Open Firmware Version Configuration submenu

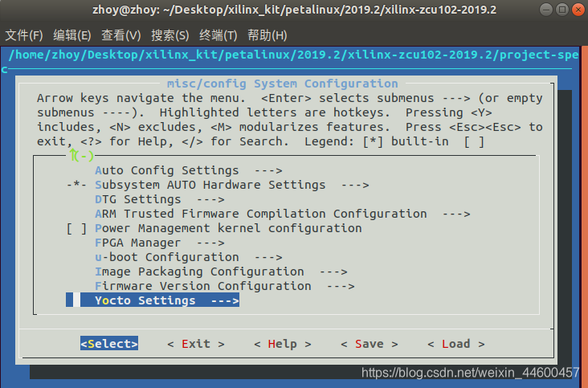(x=225, y=286)
